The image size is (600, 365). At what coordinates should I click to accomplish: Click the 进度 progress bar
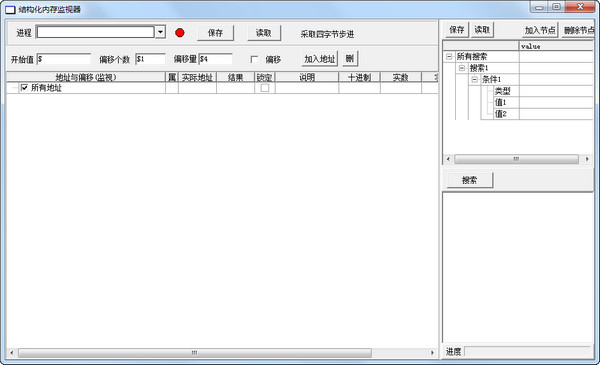click(x=527, y=351)
